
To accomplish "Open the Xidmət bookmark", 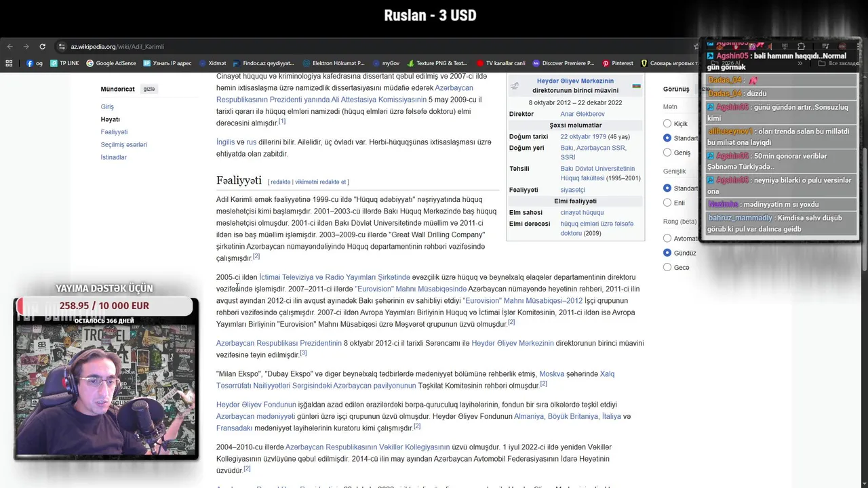I will click(x=213, y=63).
